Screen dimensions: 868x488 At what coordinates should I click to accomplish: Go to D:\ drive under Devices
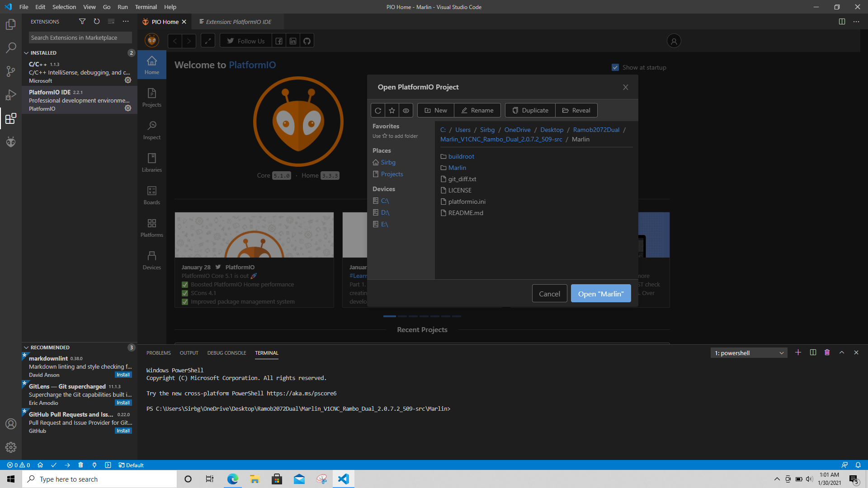tap(385, 212)
